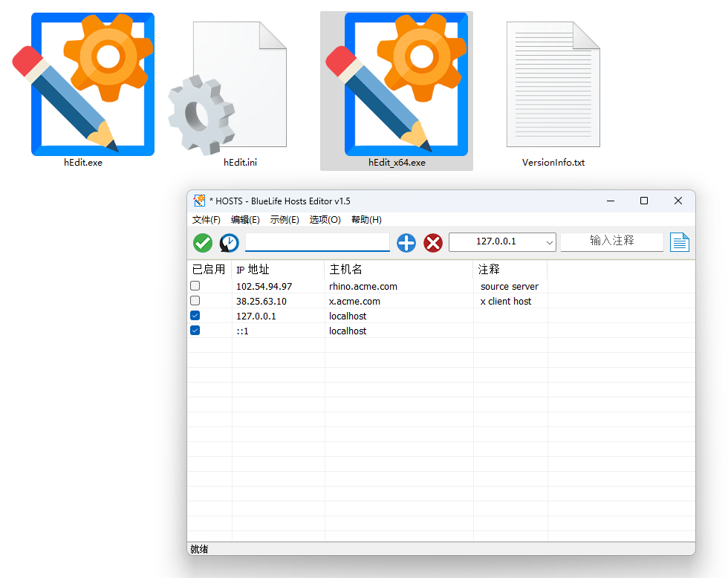Open the VersionInfo.txt file

click(x=553, y=84)
